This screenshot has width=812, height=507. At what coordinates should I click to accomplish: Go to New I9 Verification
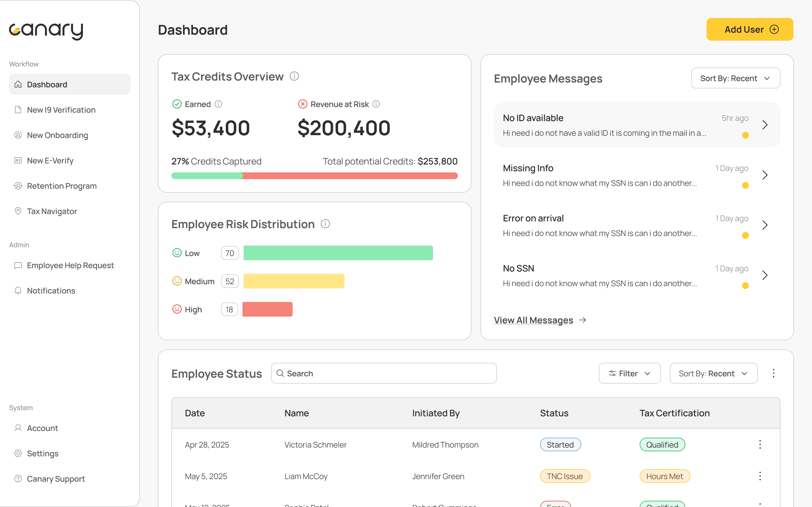pyautogui.click(x=61, y=110)
